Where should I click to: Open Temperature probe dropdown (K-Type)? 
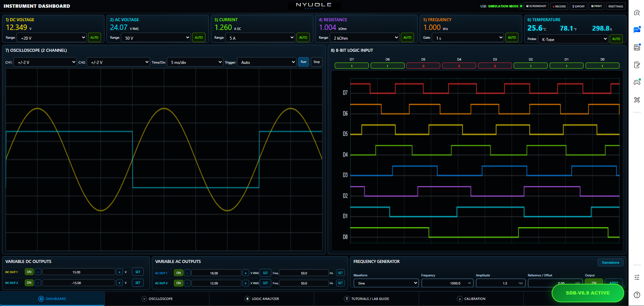pyautogui.click(x=573, y=39)
